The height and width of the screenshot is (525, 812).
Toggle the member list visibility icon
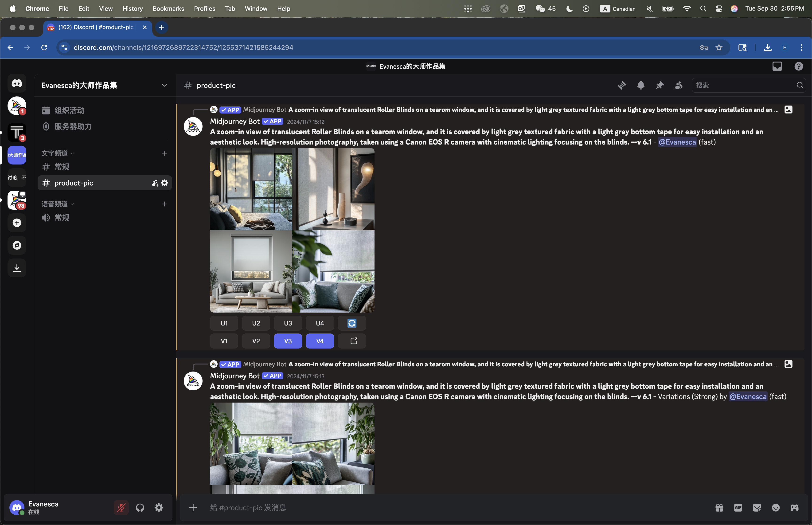[x=678, y=85]
